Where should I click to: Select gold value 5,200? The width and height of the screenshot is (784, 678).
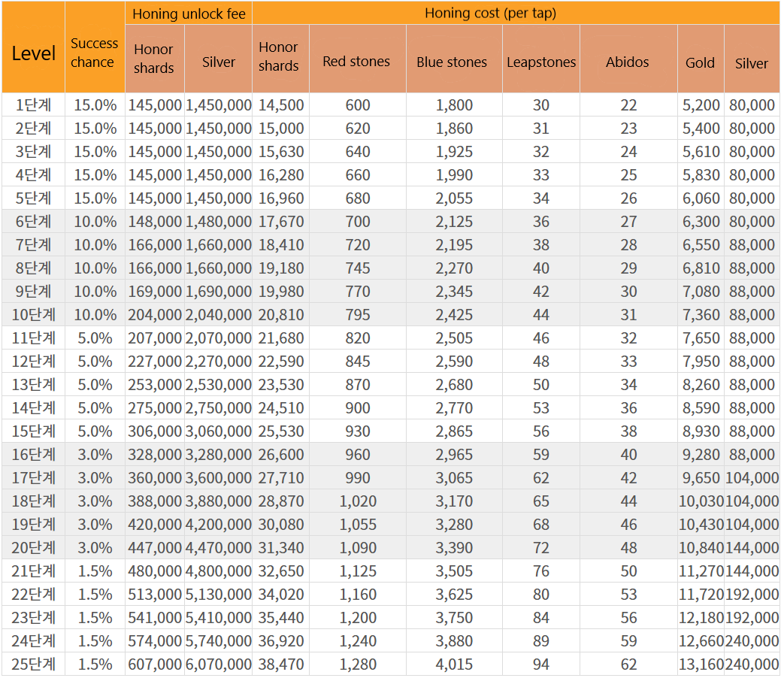[x=701, y=105]
